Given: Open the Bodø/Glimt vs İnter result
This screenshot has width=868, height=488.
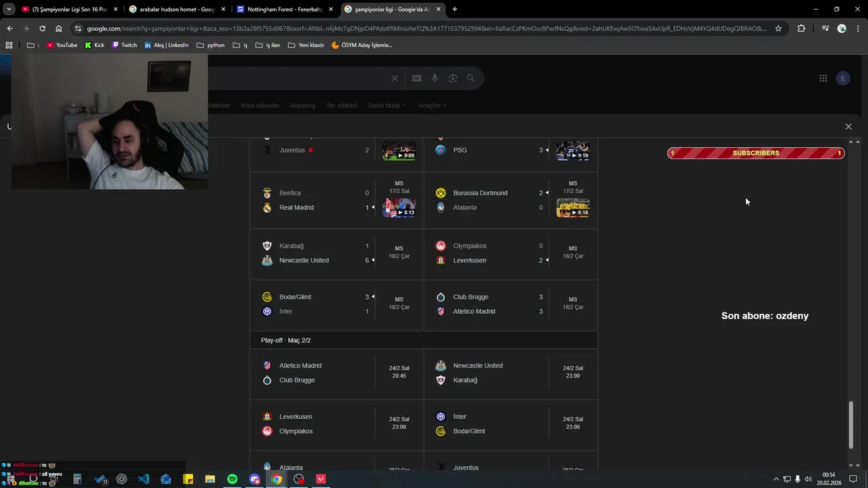Looking at the screenshot, I should 337,304.
